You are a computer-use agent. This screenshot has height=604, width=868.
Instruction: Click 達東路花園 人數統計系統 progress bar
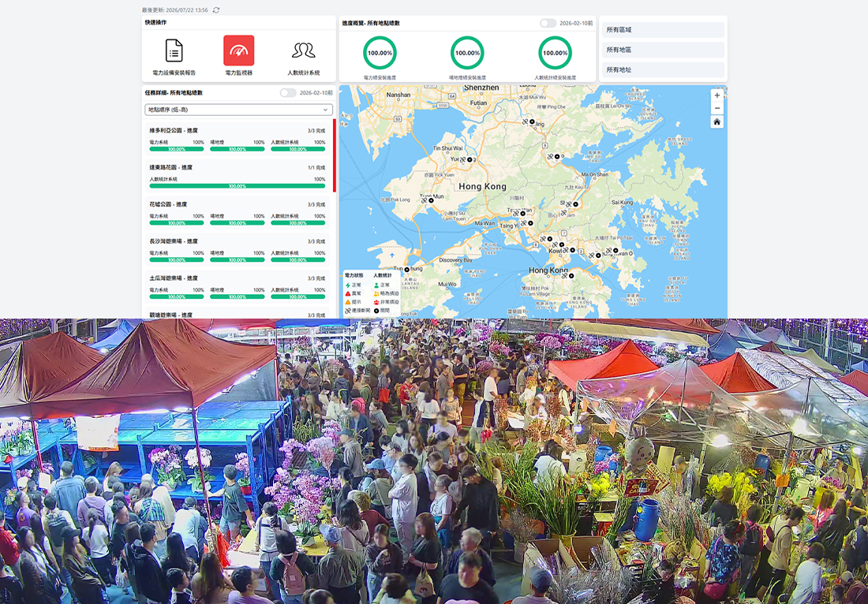click(237, 186)
